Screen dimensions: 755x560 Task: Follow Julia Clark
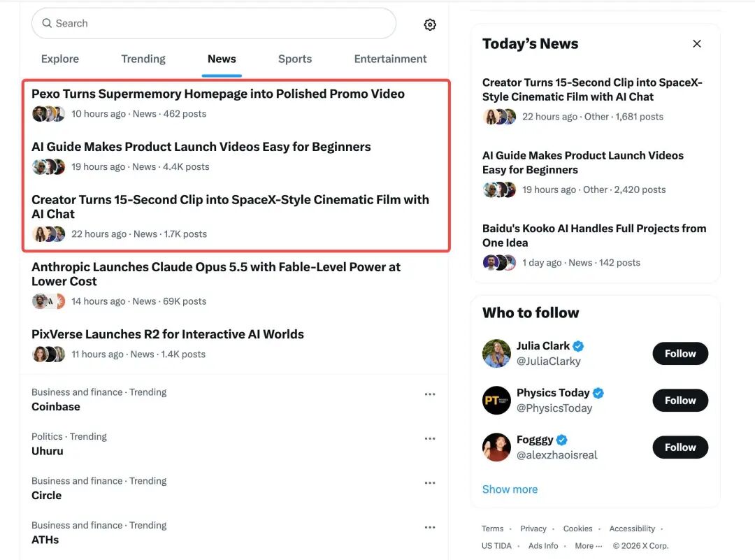(680, 354)
